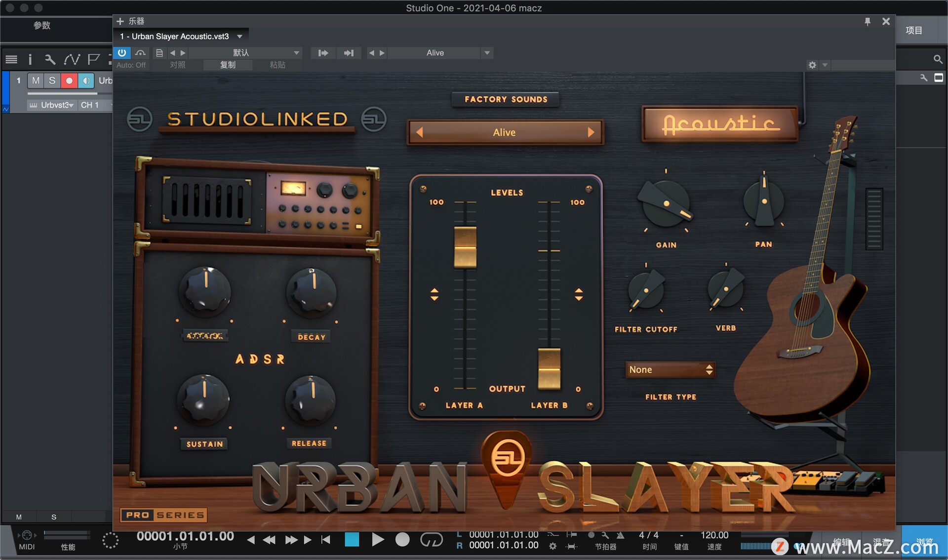This screenshot has width=948, height=560.
Task: Toggle Auto: Off automation setting
Action: 131,65
